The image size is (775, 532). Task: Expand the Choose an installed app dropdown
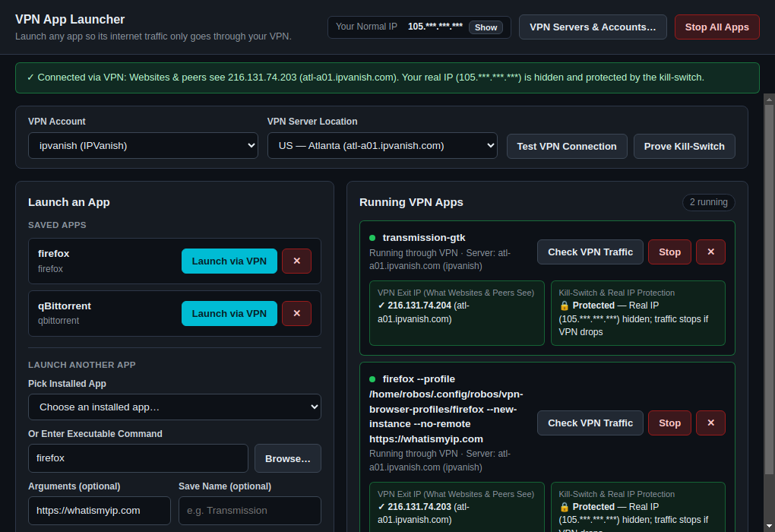coord(175,407)
